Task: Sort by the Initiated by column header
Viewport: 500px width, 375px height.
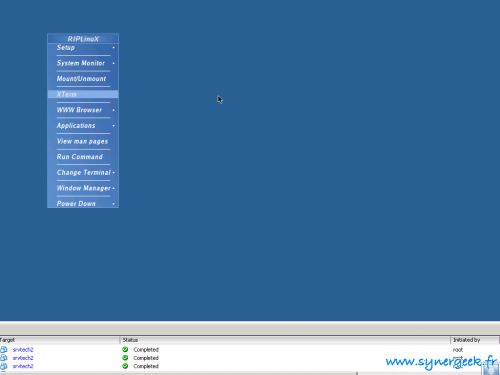Action: tap(475, 340)
